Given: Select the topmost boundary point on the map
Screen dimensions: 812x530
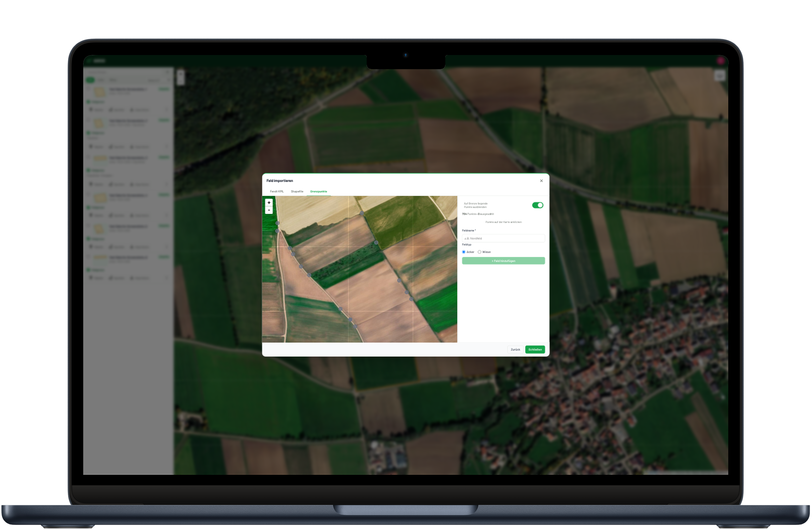Looking at the screenshot, I should point(362,213).
